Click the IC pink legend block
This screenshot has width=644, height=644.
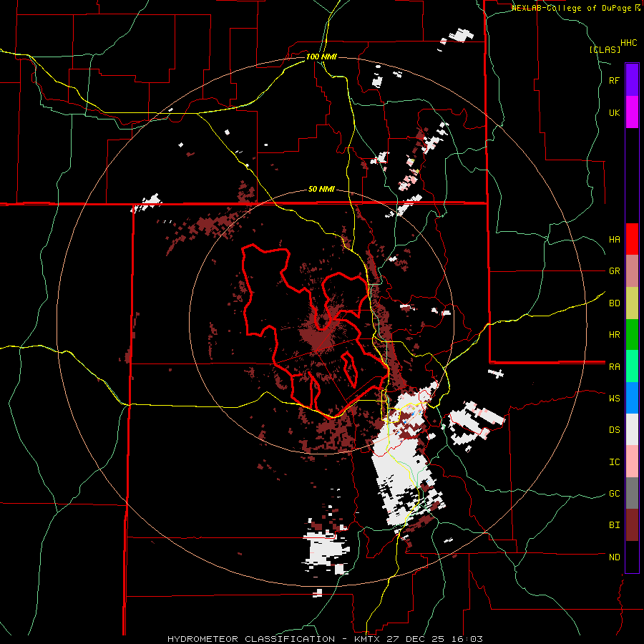(x=632, y=462)
